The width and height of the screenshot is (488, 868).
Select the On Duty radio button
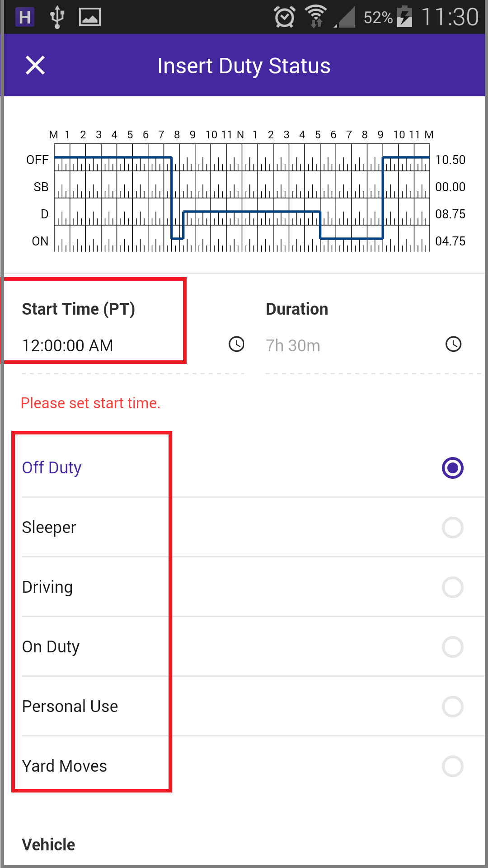[x=453, y=647]
